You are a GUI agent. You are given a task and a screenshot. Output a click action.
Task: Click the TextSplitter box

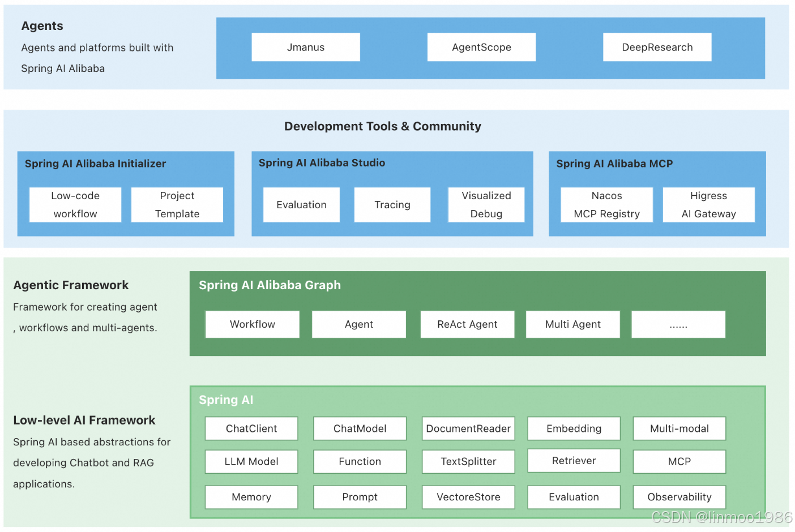click(x=468, y=462)
